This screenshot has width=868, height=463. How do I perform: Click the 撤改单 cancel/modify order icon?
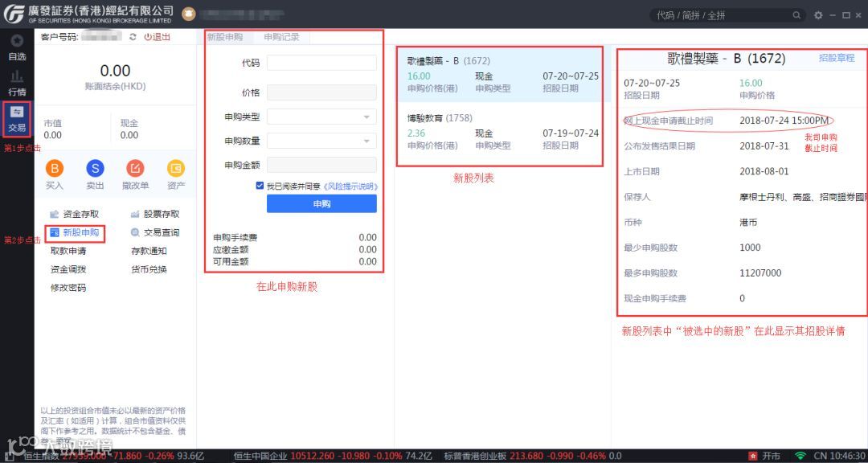[136, 168]
